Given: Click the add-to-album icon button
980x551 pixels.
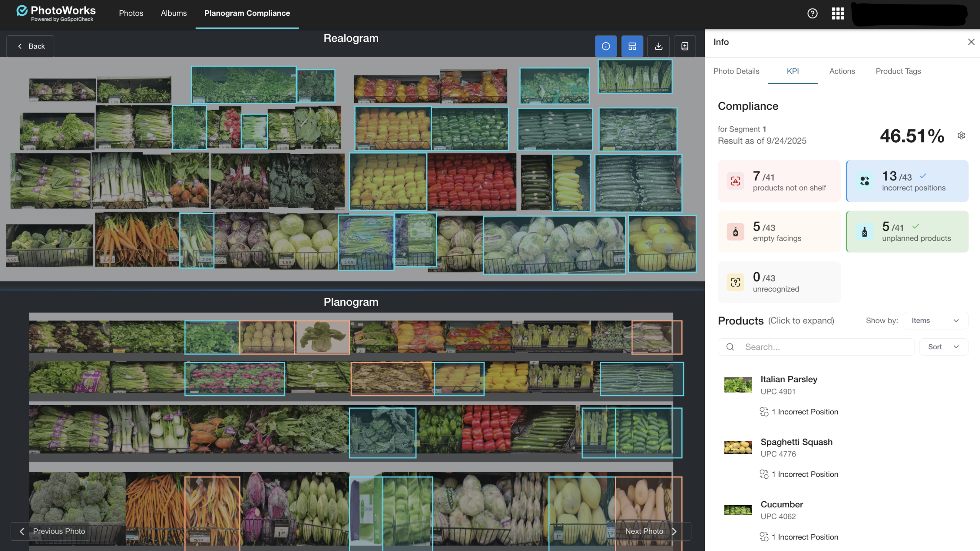Looking at the screenshot, I should pyautogui.click(x=684, y=46).
